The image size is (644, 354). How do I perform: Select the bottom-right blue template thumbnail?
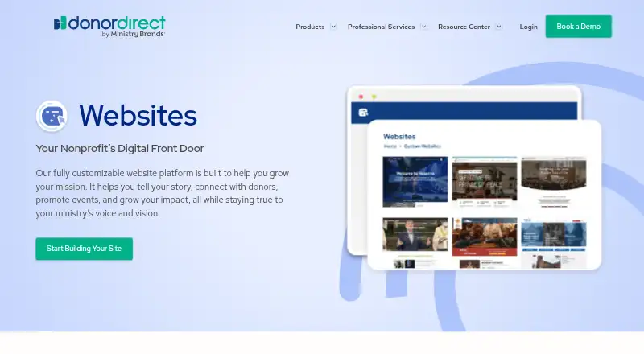coord(554,243)
